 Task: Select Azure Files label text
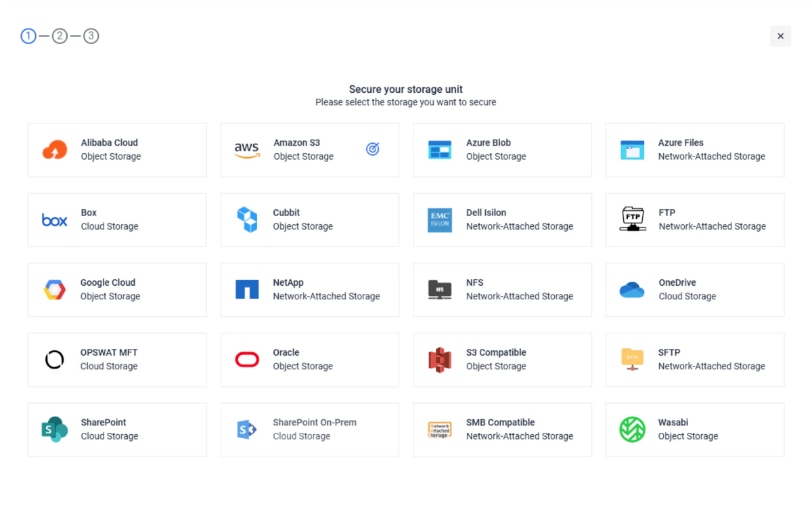(x=681, y=143)
